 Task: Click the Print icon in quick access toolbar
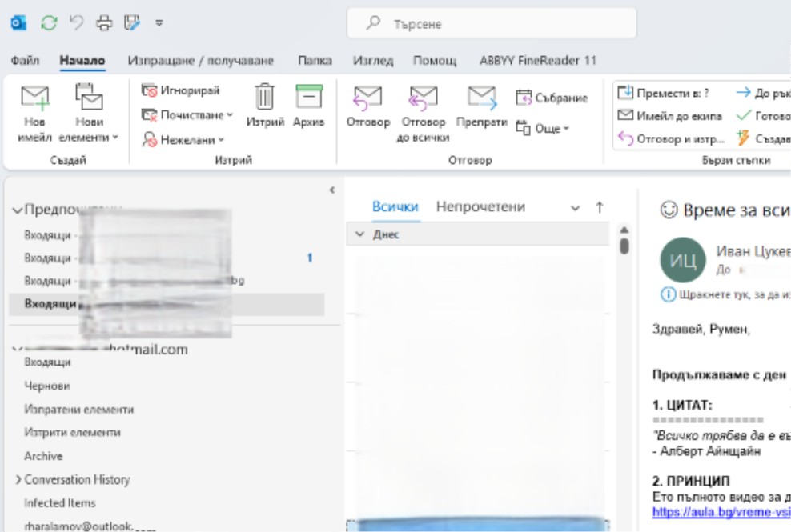(x=104, y=22)
